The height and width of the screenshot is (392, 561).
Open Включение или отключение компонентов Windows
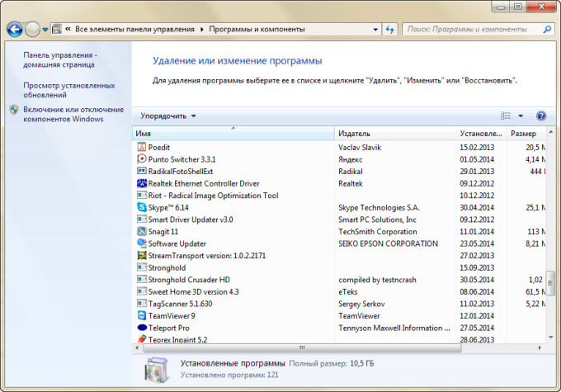(x=73, y=114)
